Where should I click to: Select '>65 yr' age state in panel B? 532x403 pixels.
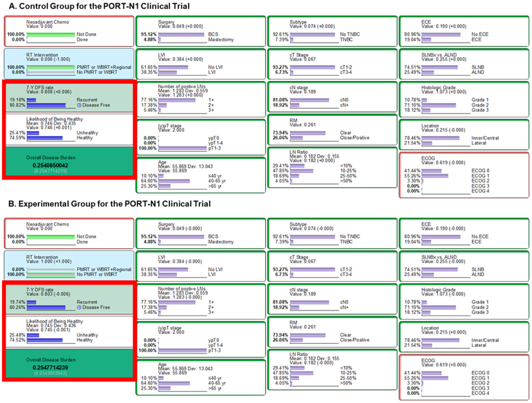165,388
